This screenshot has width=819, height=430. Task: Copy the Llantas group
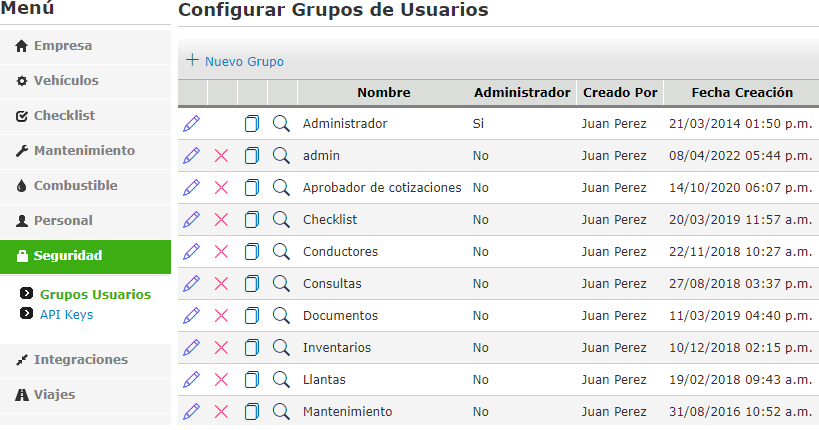pos(252,380)
